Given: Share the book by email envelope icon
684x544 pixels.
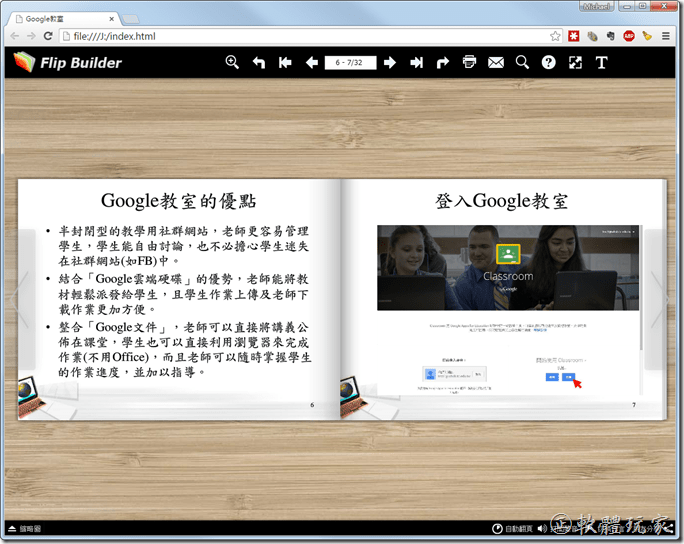Looking at the screenshot, I should pos(496,62).
